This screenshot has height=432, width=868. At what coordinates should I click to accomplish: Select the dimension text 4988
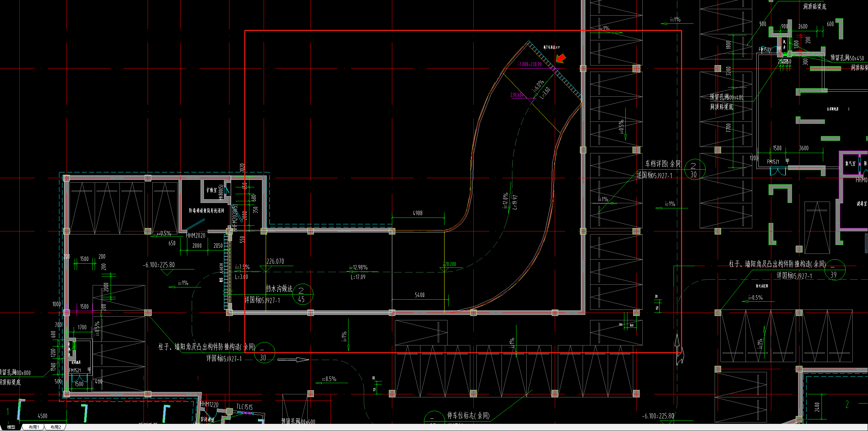[417, 213]
